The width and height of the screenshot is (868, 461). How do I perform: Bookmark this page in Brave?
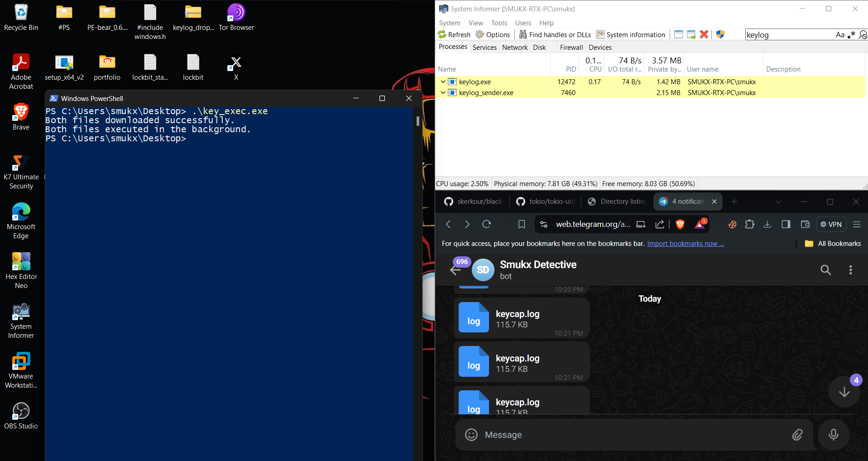click(x=522, y=224)
